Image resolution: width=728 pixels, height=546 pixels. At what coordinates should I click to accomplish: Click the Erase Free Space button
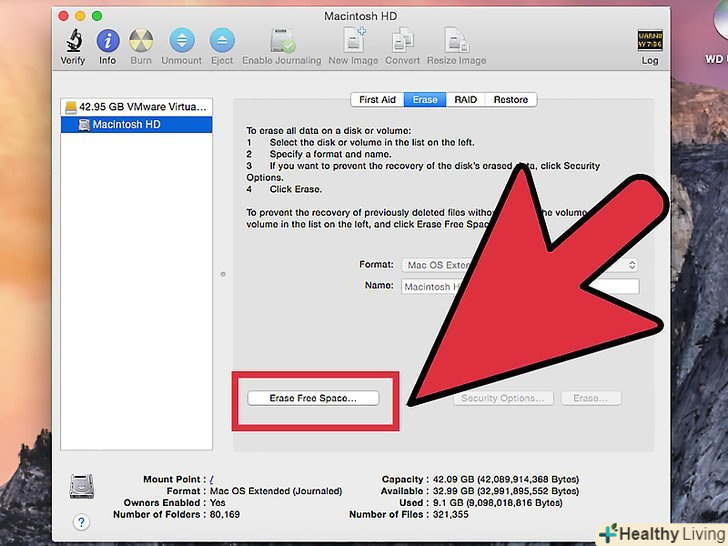313,398
